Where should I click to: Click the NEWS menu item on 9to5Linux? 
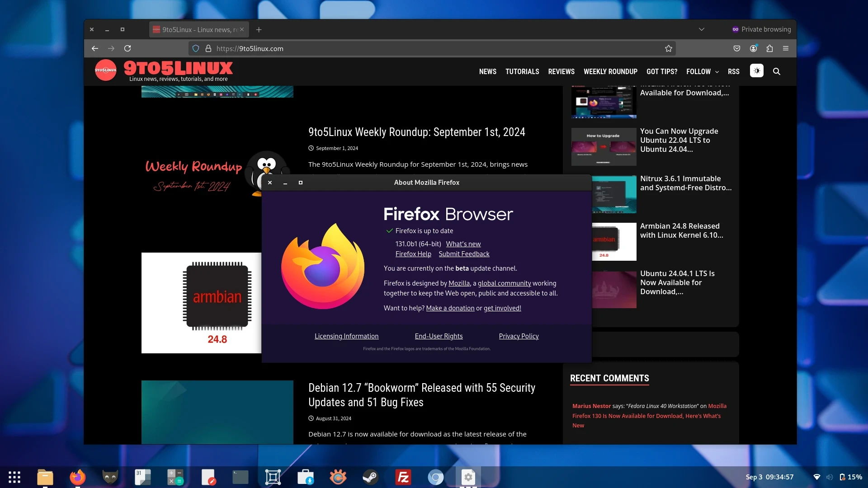488,71
